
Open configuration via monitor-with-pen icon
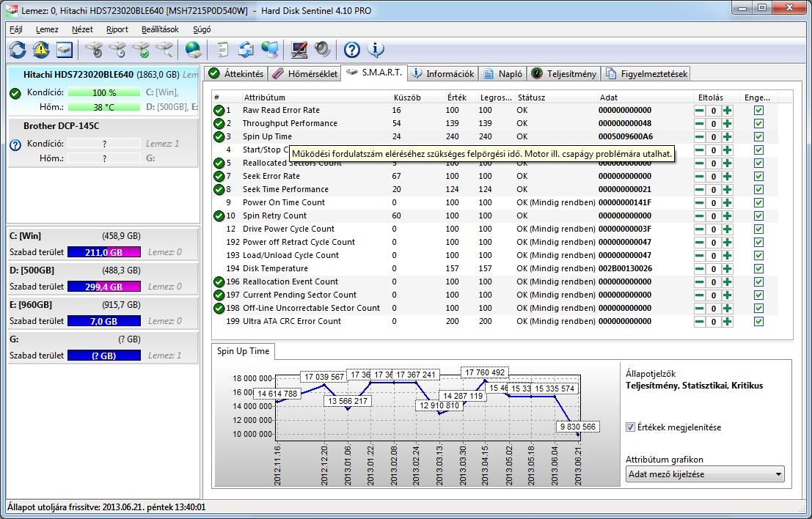click(x=299, y=50)
